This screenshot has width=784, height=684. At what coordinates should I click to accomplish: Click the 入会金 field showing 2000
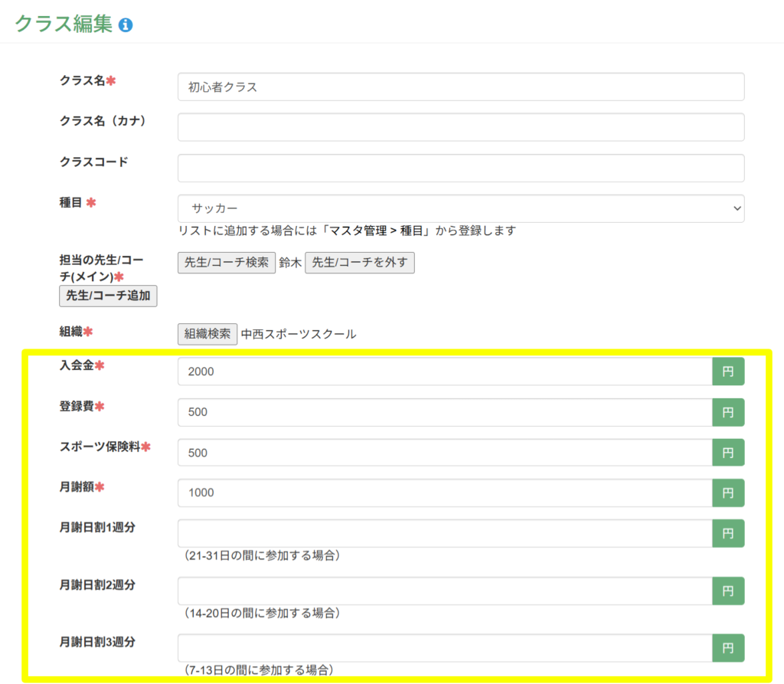pos(444,371)
